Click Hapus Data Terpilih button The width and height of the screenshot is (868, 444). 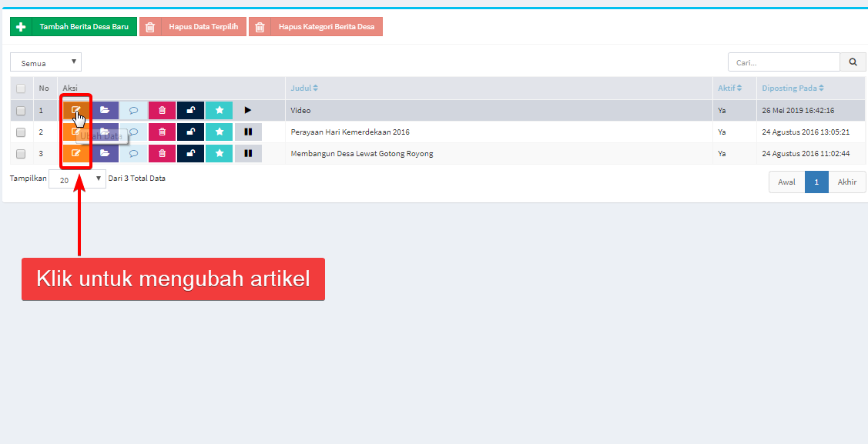click(x=193, y=26)
